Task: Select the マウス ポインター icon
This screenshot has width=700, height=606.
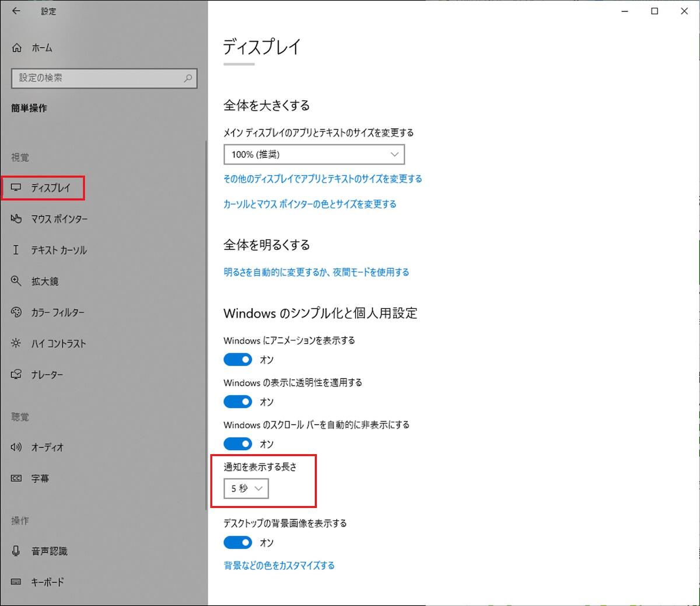Action: [x=16, y=219]
